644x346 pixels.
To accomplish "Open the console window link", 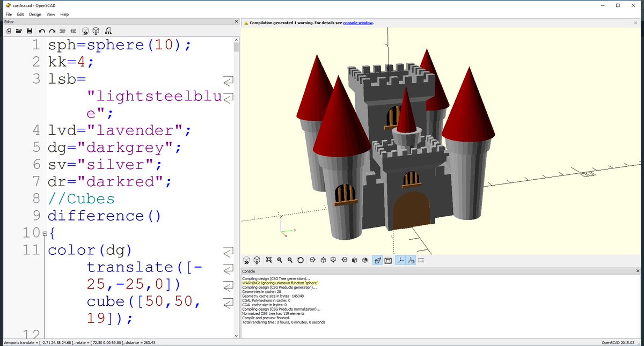I will coord(358,23).
